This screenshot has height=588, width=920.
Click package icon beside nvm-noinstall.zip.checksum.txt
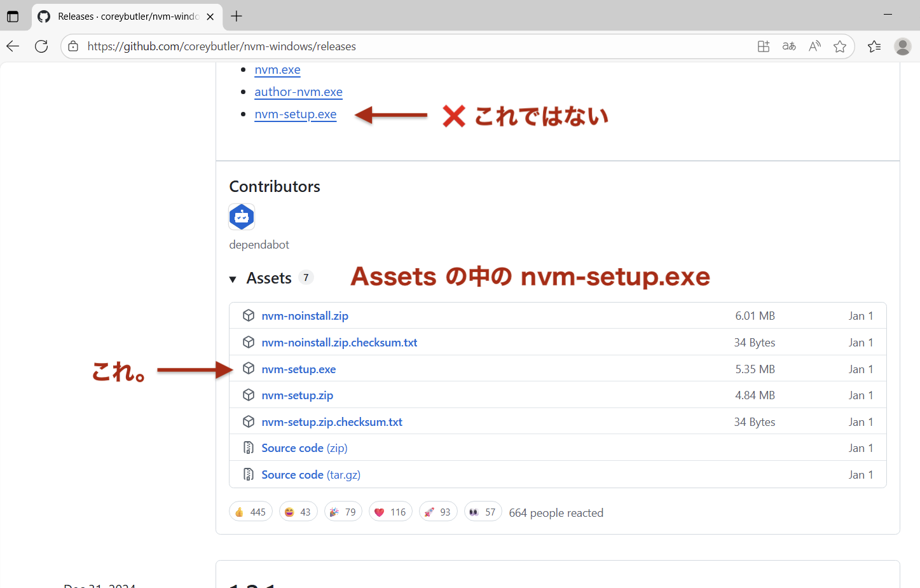249,342
